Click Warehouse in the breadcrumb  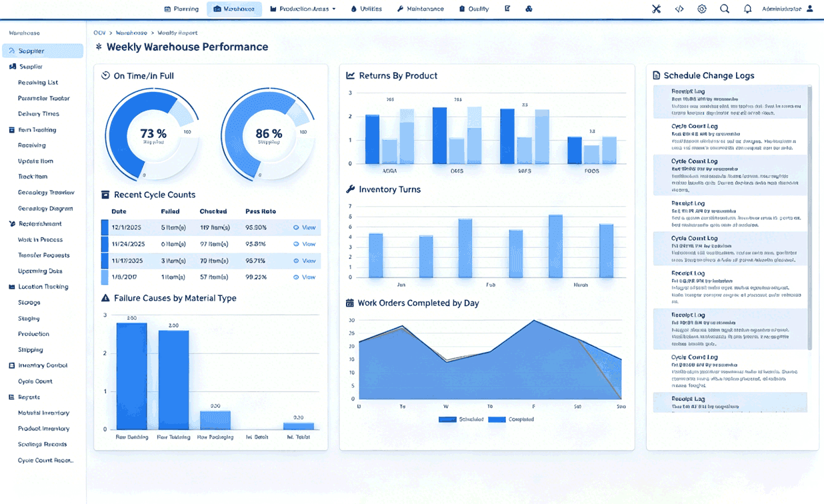click(x=131, y=33)
